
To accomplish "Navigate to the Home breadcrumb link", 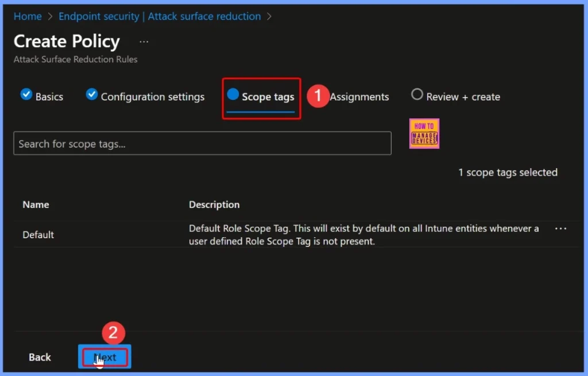I will [28, 17].
